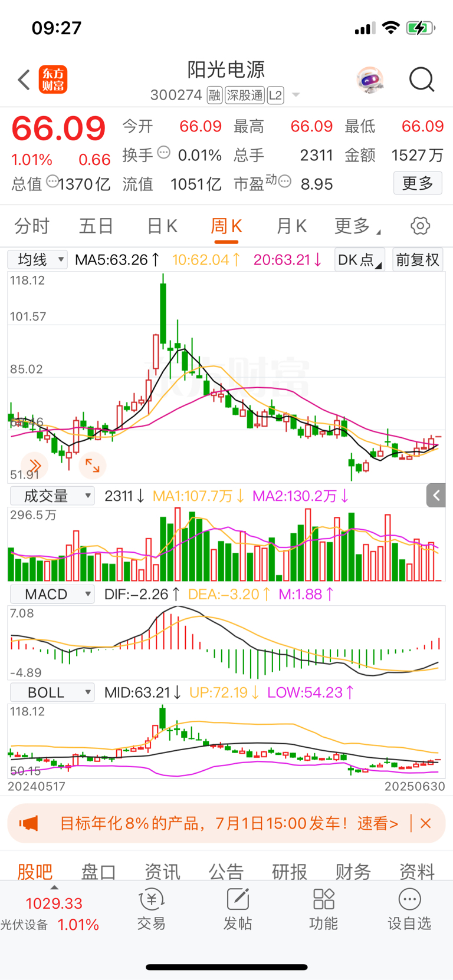
Task: Tap the 更多 button in quote panel
Action: coord(418,183)
